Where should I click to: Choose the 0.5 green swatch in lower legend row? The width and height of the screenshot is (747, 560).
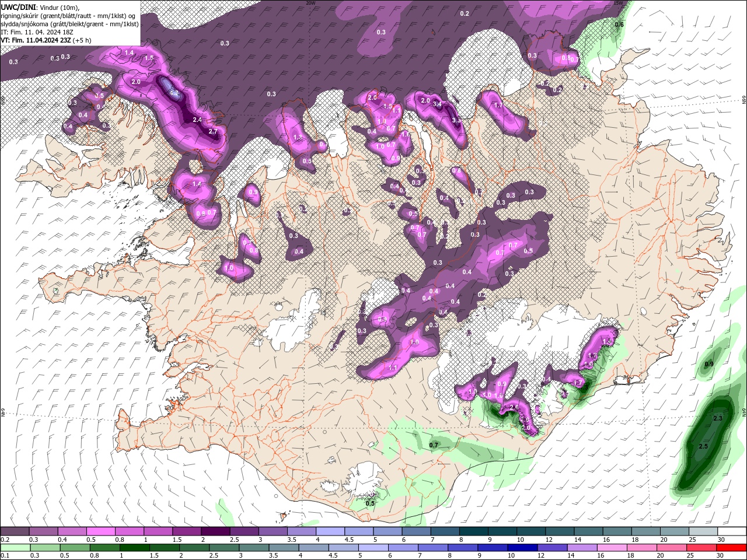coord(75,548)
